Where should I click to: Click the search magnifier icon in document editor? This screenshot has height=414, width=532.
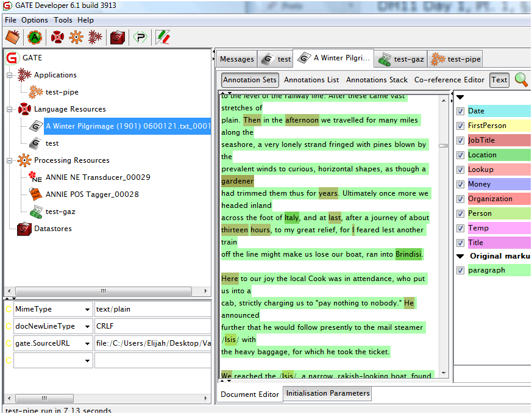521,80
